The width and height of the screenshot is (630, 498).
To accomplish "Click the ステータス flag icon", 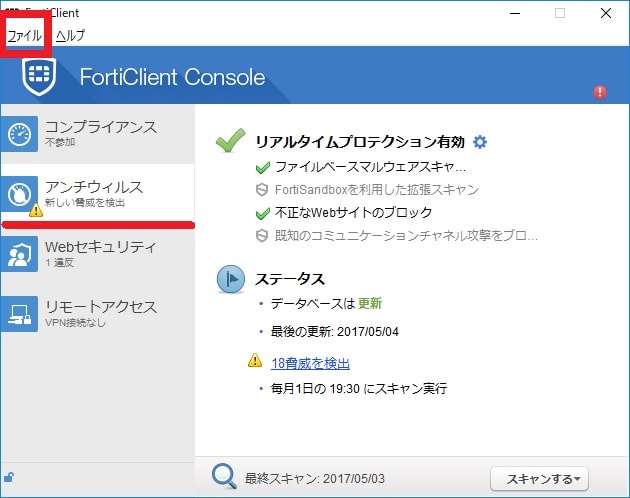I will (x=231, y=279).
